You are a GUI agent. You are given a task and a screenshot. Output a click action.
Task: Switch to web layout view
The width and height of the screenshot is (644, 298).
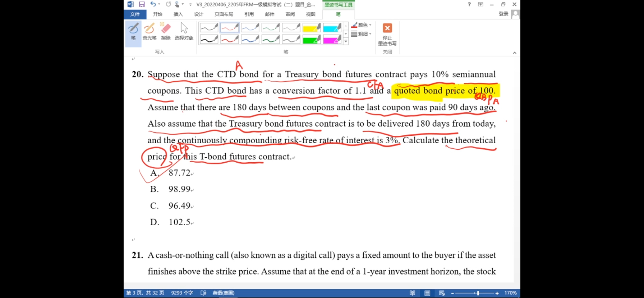(442, 293)
